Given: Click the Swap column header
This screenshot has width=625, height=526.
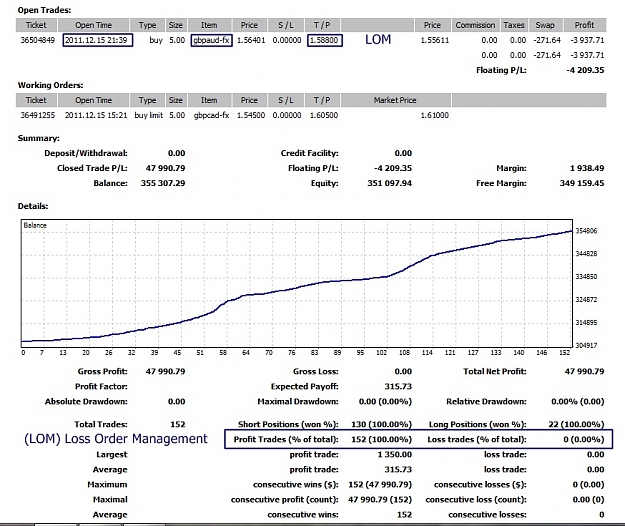Looking at the screenshot, I should pos(545,25).
